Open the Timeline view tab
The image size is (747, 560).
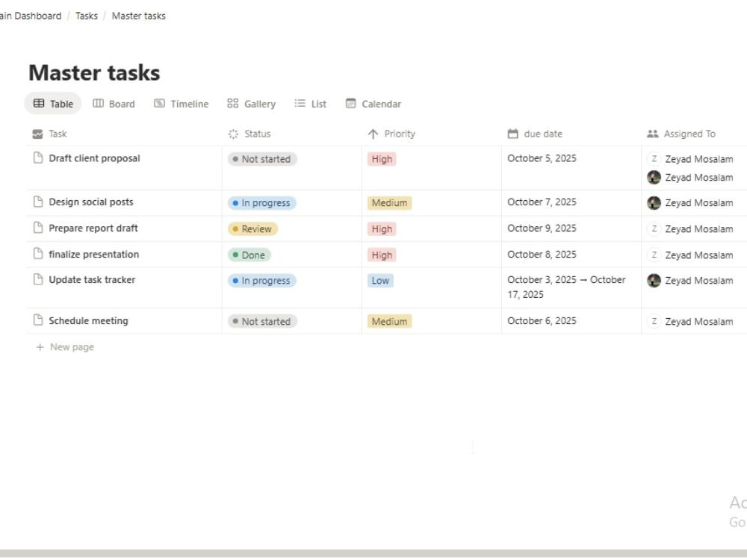[x=181, y=103]
